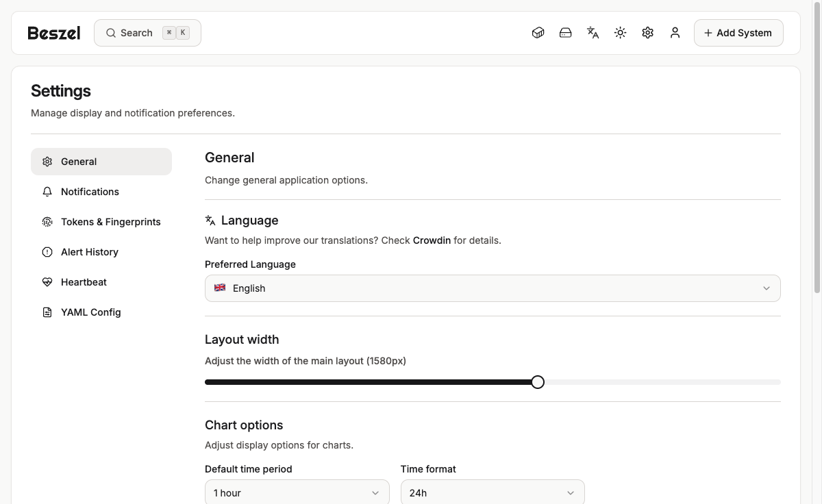Screen dimensions: 822x504
Task: Open the YAML Config tab
Action: (101, 312)
